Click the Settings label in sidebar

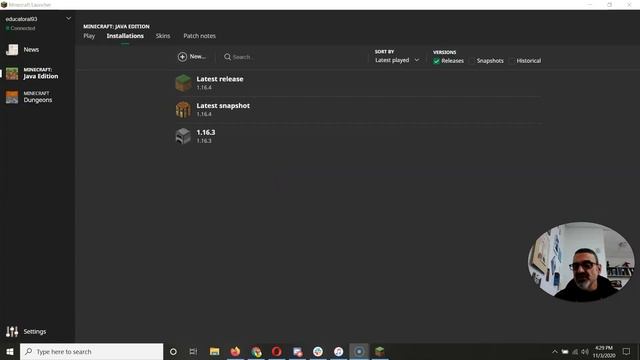click(35, 331)
